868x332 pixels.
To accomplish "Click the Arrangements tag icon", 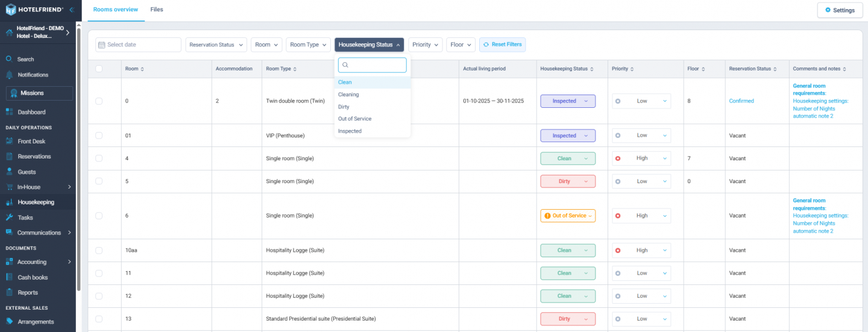I will (x=9, y=321).
